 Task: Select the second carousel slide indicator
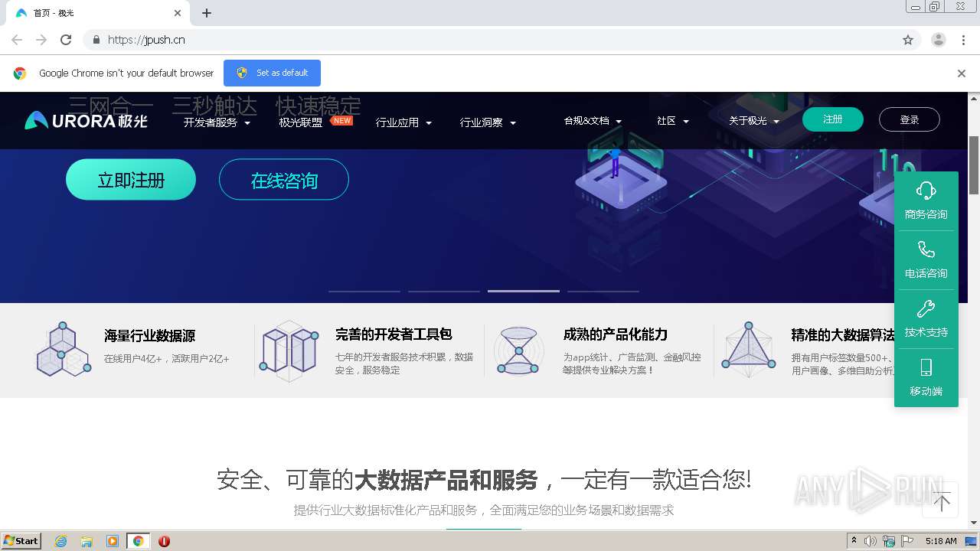click(444, 291)
